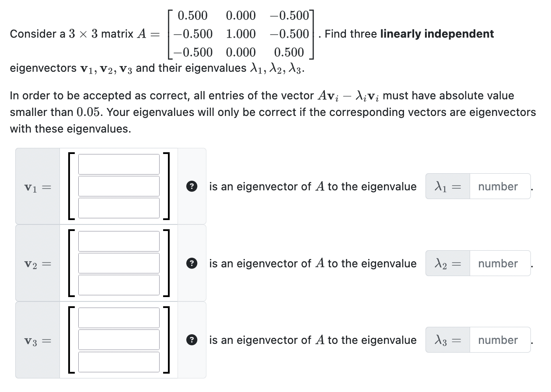Click the bottom entry box of vector v2
This screenshot has width=551, height=392.
click(119, 285)
